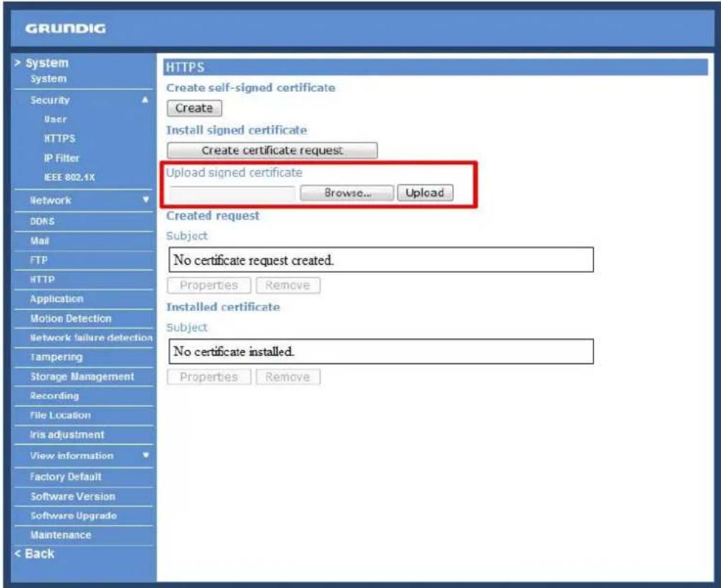Open the Maintenance page

click(x=61, y=535)
